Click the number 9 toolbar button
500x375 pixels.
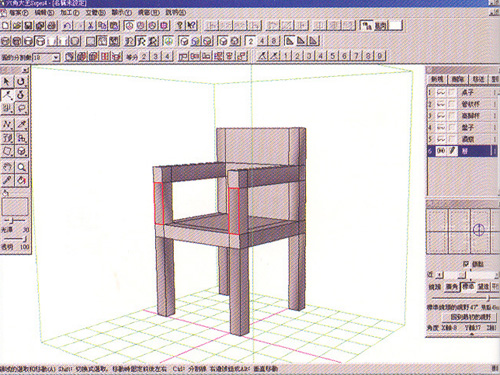[380, 56]
